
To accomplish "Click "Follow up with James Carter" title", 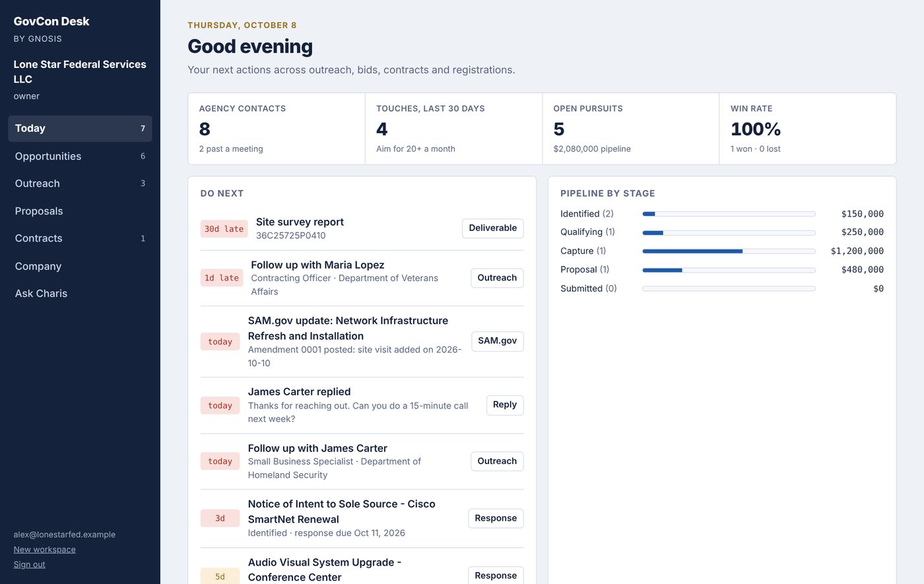I will 317,449.
